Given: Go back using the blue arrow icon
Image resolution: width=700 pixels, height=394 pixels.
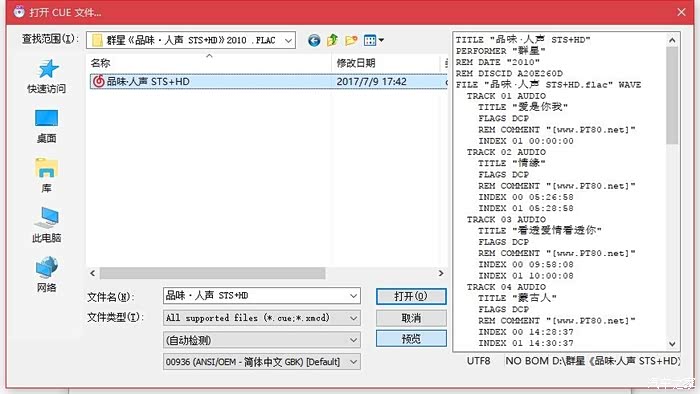Looking at the screenshot, I should click(314, 41).
